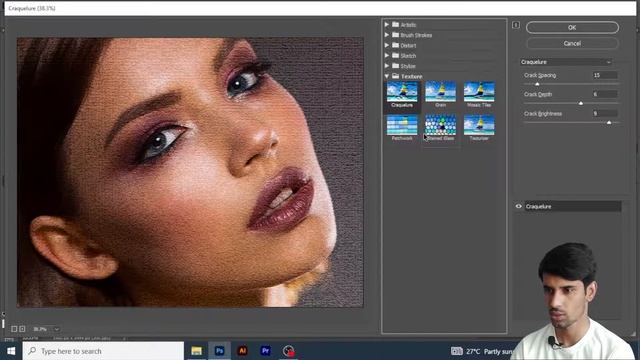
Task: Adjust the Crack Depth slider handle
Action: pos(581,103)
